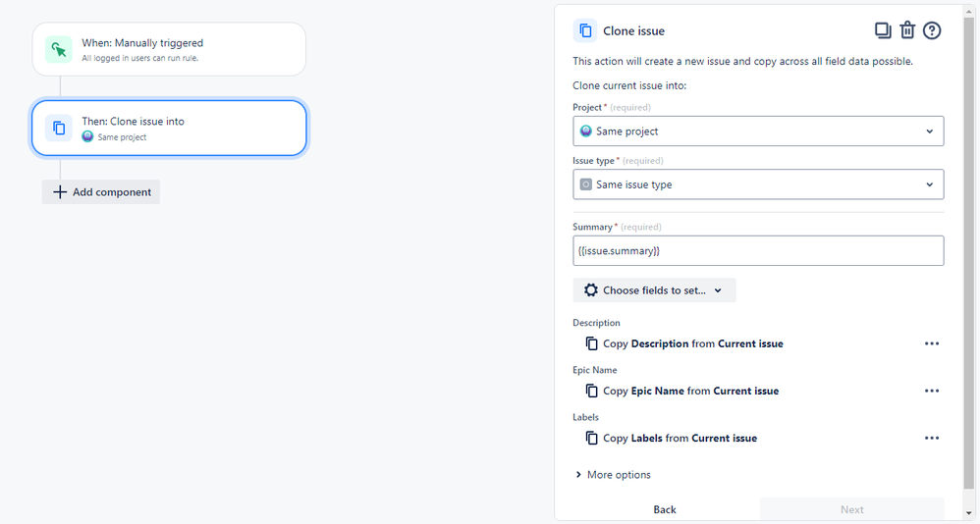Screen dimensions: 980x524
Task: Click the Clone issue icon in panel header
Action: coord(585,31)
